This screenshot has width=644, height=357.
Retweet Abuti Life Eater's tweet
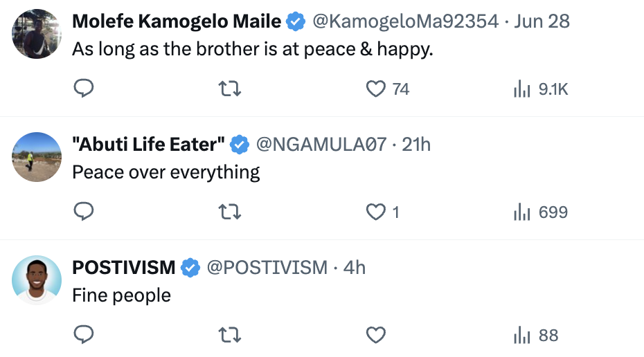(x=230, y=212)
